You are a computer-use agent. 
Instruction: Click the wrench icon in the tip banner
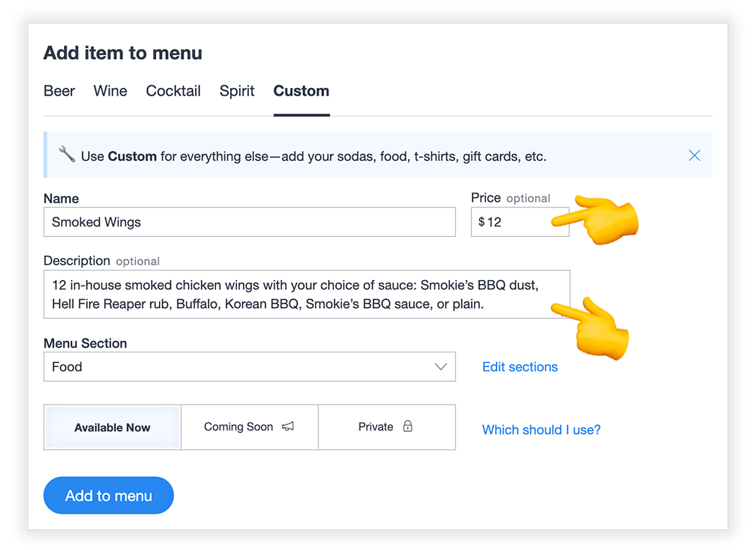pyautogui.click(x=67, y=154)
